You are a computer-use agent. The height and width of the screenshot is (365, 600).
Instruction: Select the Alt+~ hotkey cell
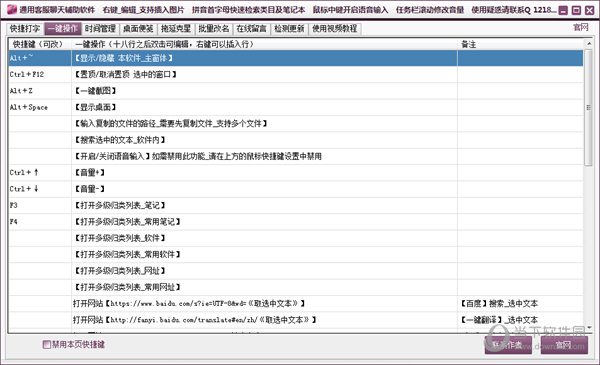click(x=40, y=58)
